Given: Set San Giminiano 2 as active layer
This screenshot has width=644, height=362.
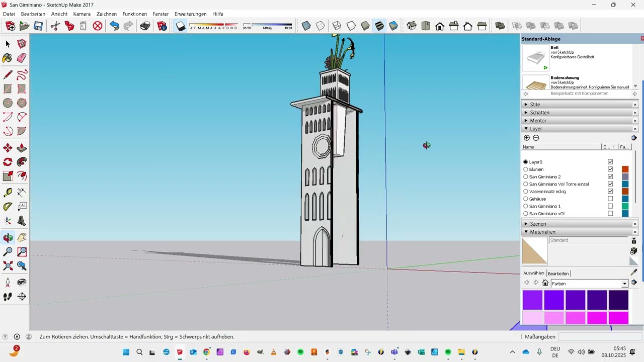Looking at the screenshot, I should click(x=526, y=177).
